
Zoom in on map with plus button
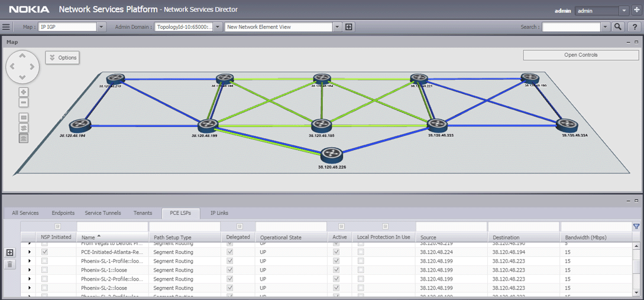pos(24,92)
